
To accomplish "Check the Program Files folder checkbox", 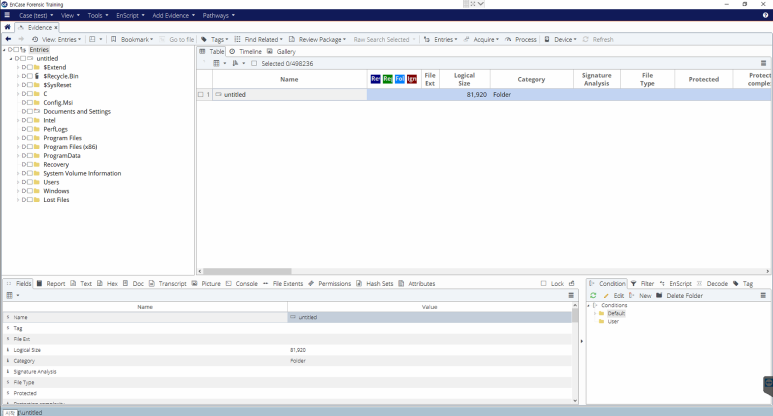I will coord(30,138).
